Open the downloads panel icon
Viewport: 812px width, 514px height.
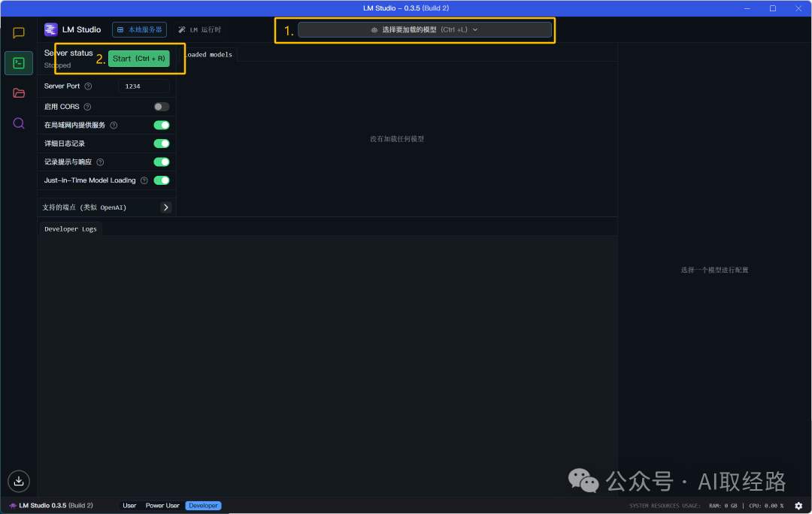click(x=19, y=482)
